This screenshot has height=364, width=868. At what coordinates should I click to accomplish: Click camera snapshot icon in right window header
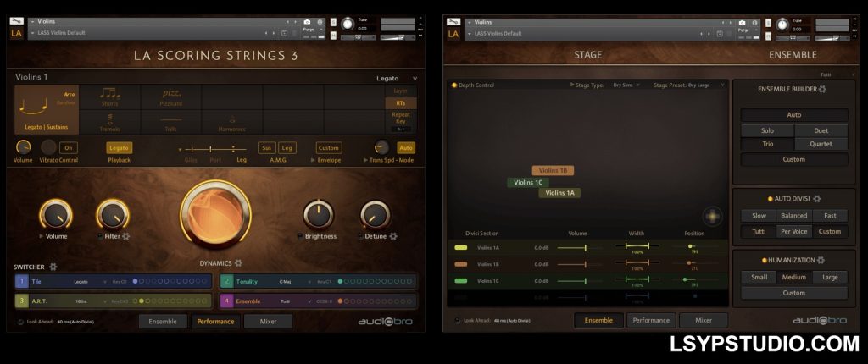click(742, 23)
